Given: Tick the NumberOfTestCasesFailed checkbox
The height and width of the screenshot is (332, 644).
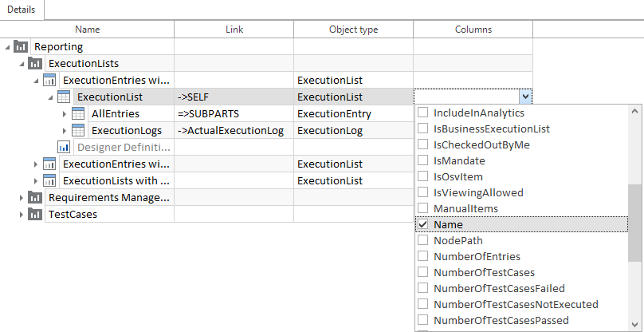Looking at the screenshot, I should click(422, 289).
